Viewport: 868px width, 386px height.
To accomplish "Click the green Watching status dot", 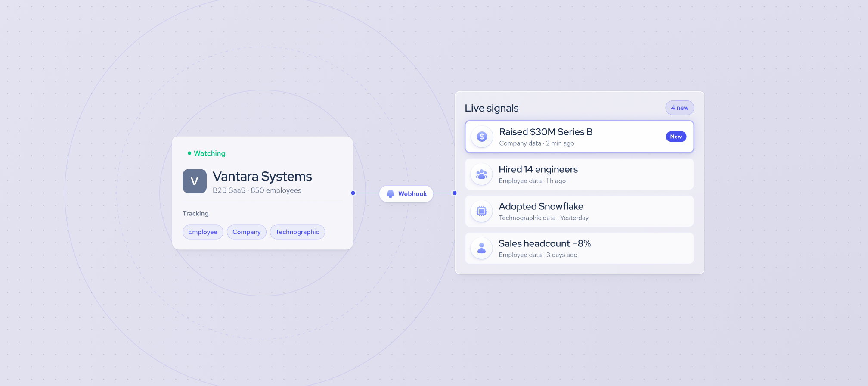I will point(189,153).
